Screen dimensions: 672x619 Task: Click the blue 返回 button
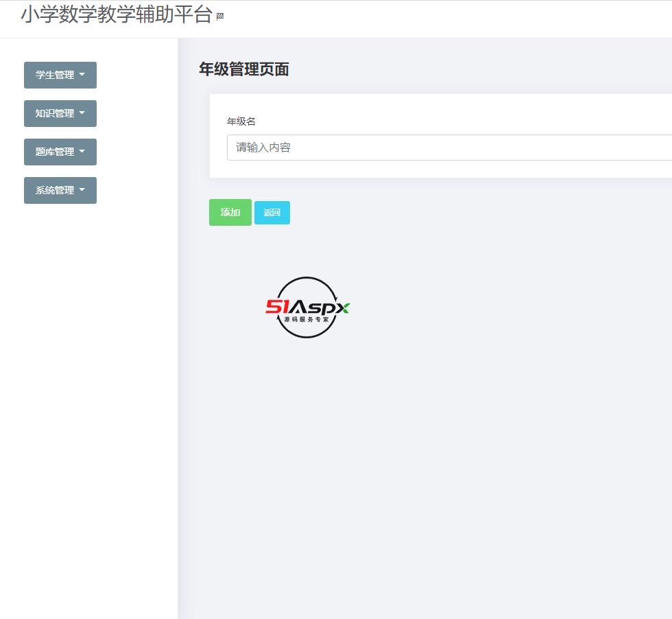pos(272,213)
